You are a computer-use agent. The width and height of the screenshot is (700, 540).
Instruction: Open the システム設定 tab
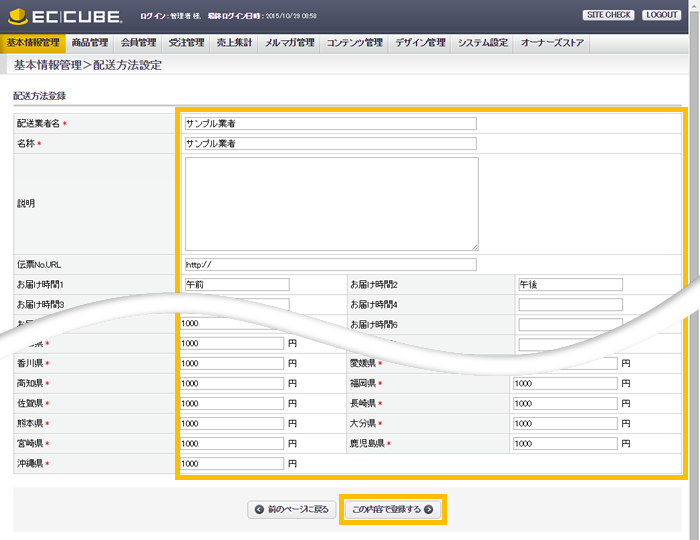(483, 43)
